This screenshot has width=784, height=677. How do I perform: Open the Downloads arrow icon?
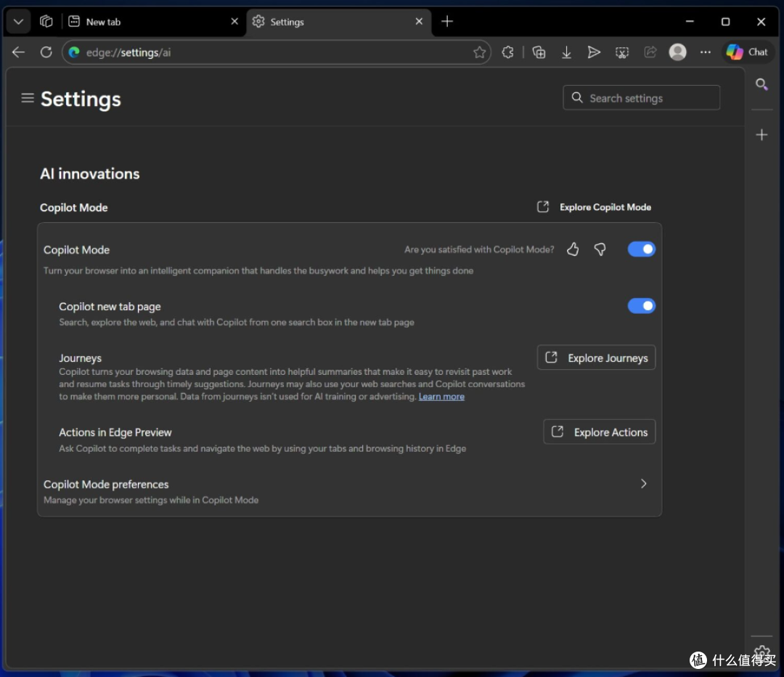pyautogui.click(x=566, y=52)
